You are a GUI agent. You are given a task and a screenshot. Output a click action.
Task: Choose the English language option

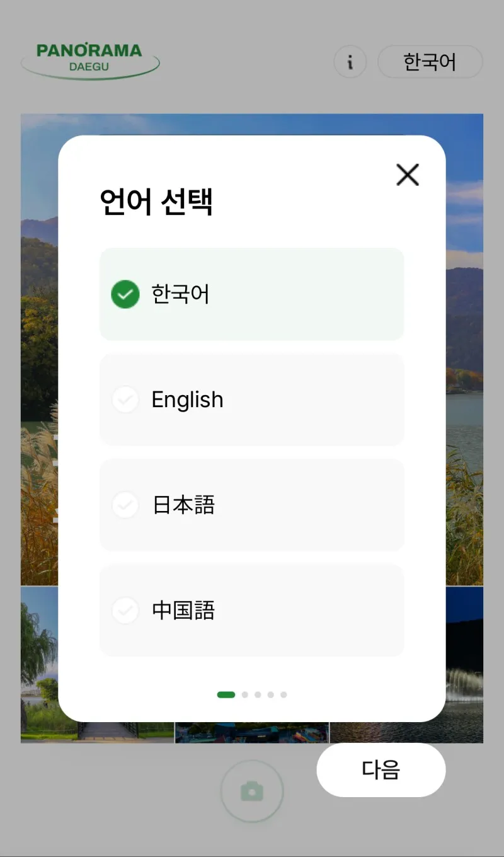pyautogui.click(x=252, y=400)
